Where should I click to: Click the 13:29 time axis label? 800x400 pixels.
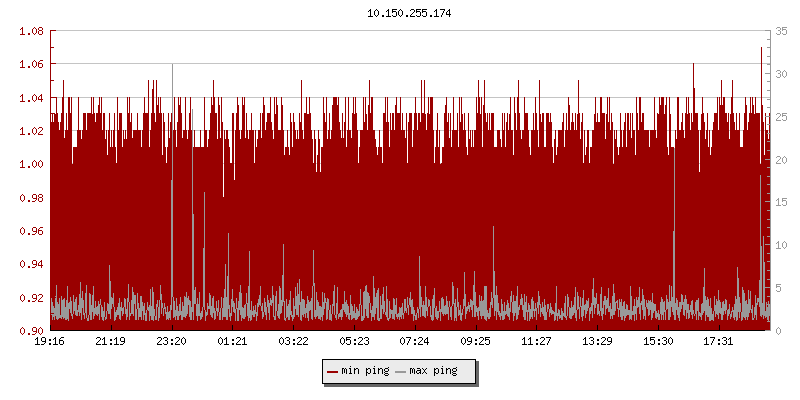[x=597, y=342]
